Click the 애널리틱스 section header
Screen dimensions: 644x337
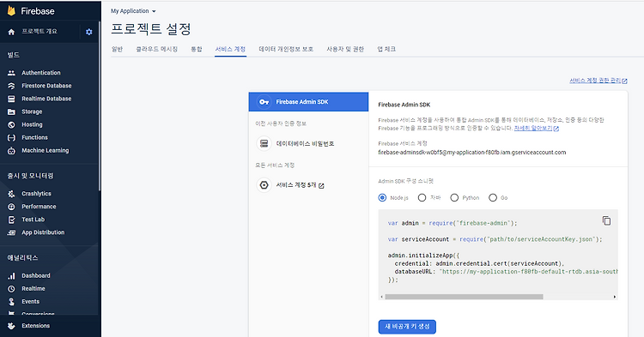coord(22,258)
